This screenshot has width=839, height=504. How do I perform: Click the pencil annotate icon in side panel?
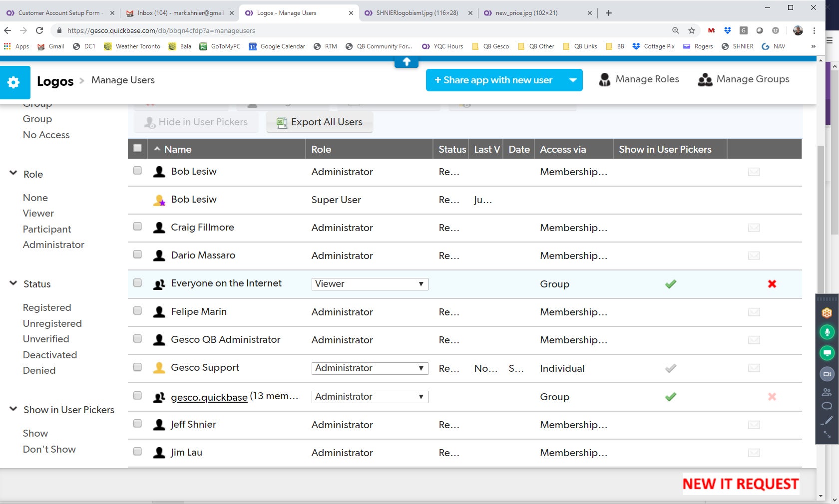coord(827,421)
